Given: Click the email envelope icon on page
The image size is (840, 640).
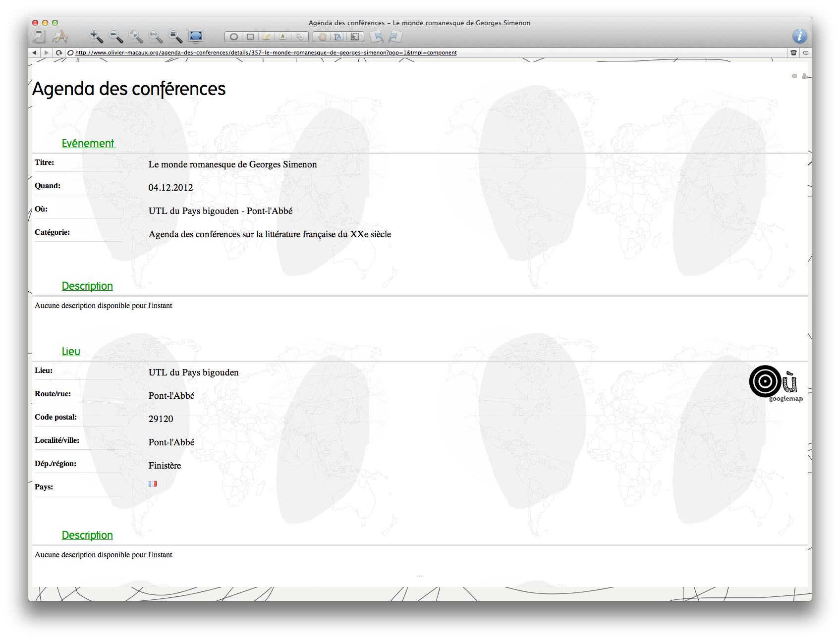Looking at the screenshot, I should 794,76.
